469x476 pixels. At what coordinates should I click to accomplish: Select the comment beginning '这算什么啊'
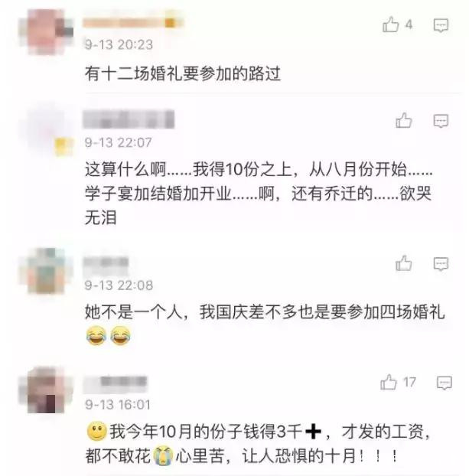point(259,194)
